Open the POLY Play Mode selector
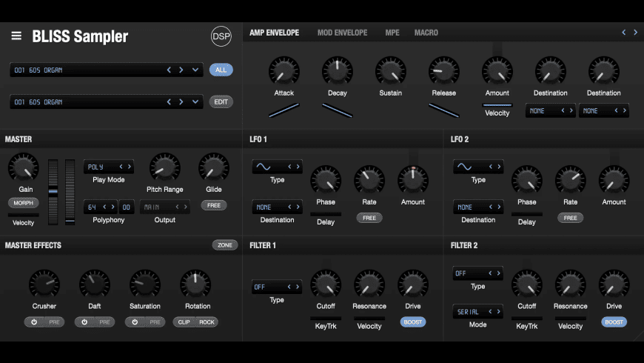This screenshot has height=363, width=644. 108,167
